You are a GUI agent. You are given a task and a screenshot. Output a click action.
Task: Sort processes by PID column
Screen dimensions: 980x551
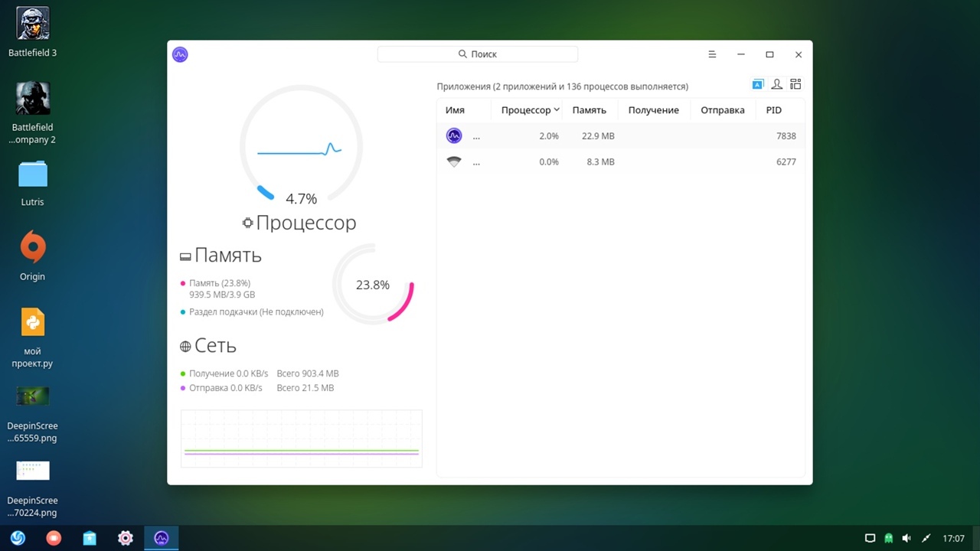coord(774,110)
